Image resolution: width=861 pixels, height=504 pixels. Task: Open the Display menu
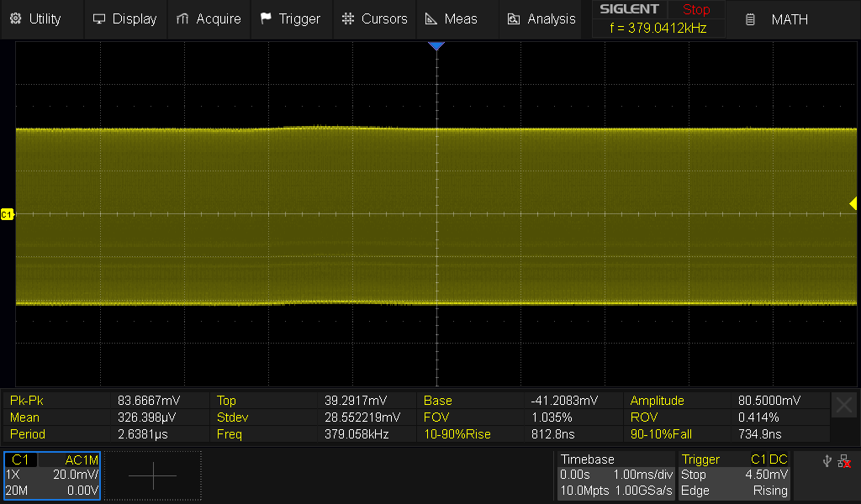click(x=124, y=18)
